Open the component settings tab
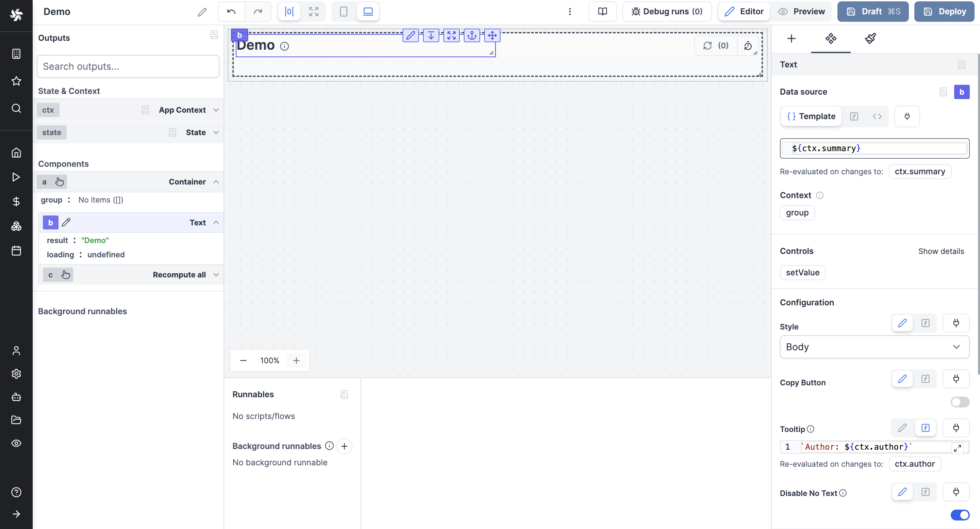The image size is (980, 529). [831, 38]
